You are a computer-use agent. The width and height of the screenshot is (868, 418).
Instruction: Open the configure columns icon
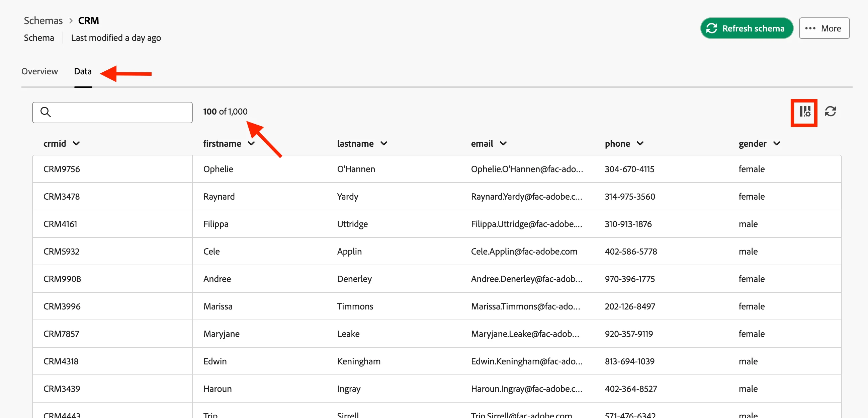pos(805,112)
